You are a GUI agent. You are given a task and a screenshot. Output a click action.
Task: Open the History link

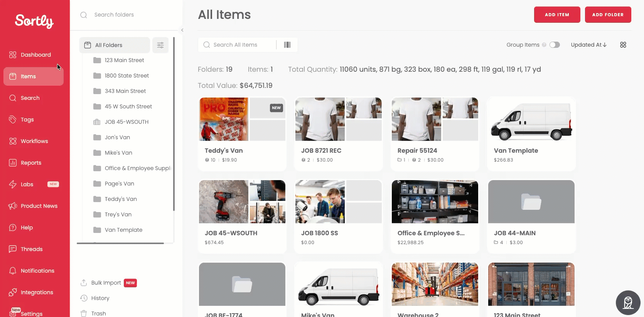click(100, 298)
